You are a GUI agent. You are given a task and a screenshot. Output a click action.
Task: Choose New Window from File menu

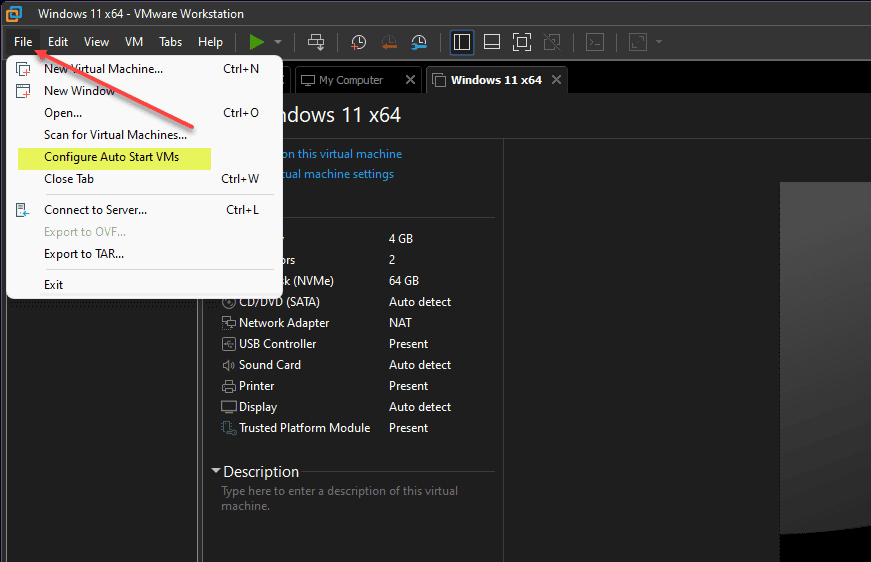tap(144, 91)
